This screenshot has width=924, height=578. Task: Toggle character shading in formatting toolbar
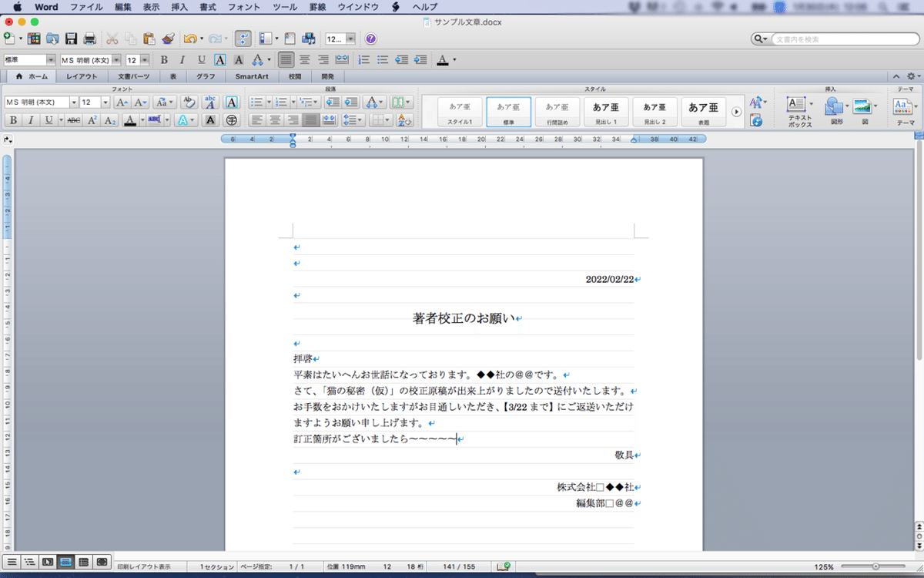click(x=239, y=59)
